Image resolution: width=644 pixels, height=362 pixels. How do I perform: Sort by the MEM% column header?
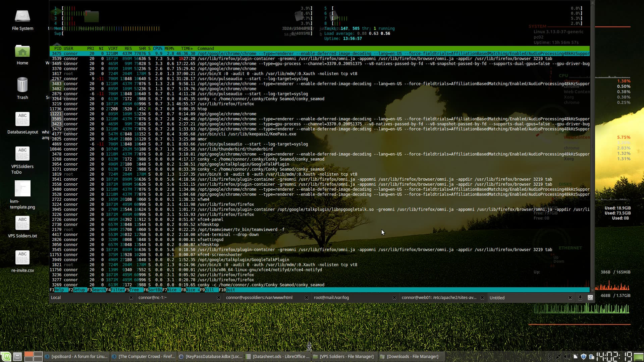pos(169,49)
